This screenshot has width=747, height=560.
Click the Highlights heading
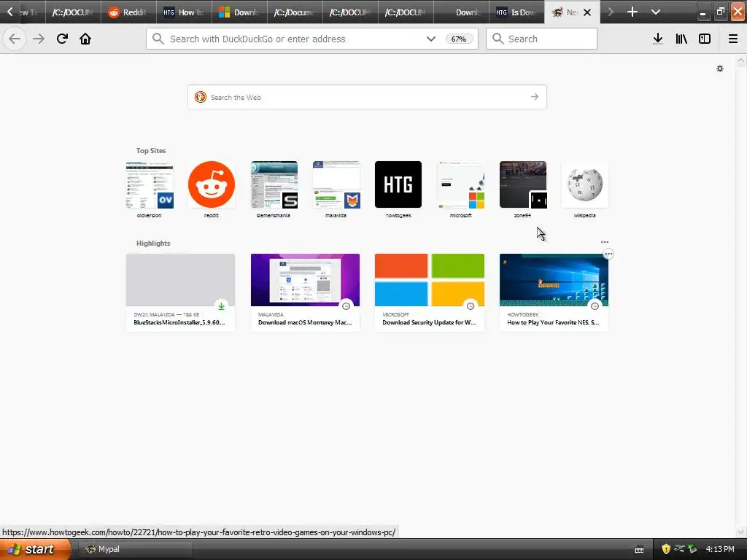click(153, 244)
